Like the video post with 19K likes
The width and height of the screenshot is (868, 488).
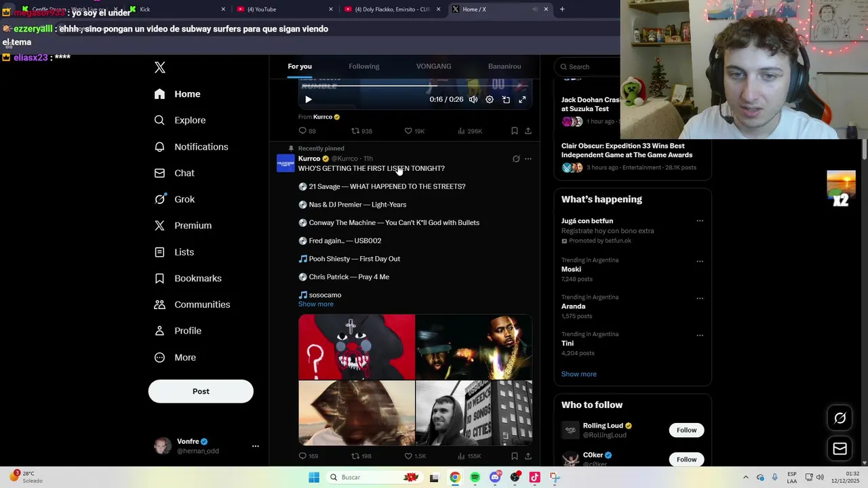coord(414,131)
